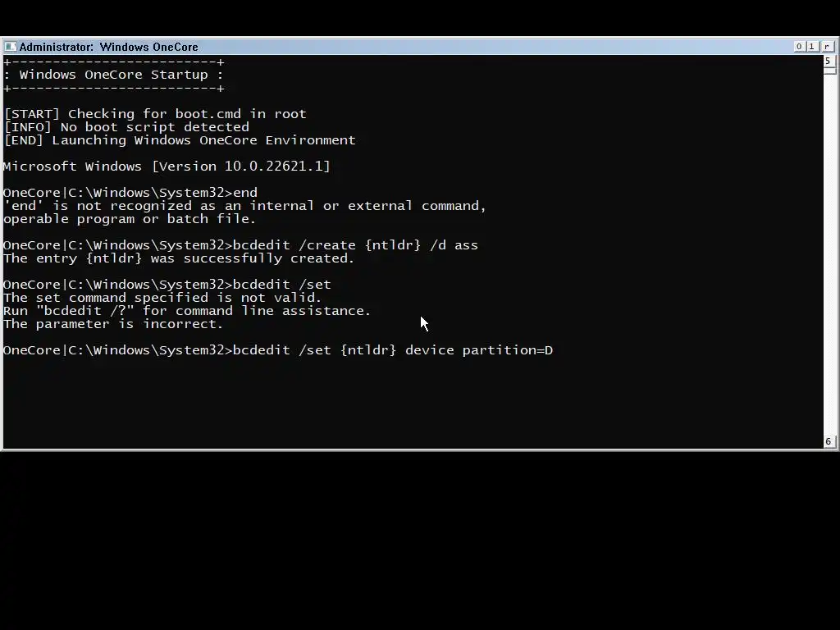Click the 'Microsoft Windows [Version 10.0.22621.1]' line
Image resolution: width=840 pixels, height=630 pixels.
coord(167,167)
